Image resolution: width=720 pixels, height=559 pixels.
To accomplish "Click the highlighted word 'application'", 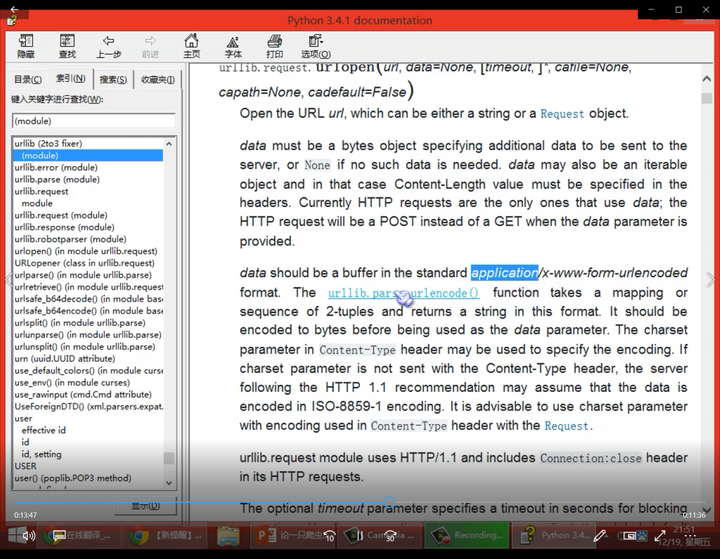I will pos(504,273).
